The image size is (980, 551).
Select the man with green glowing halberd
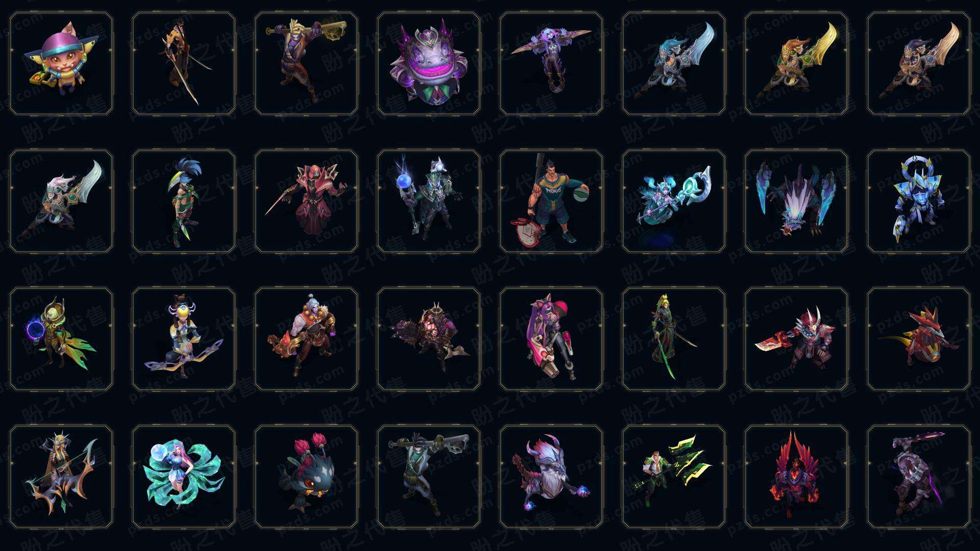click(674, 477)
